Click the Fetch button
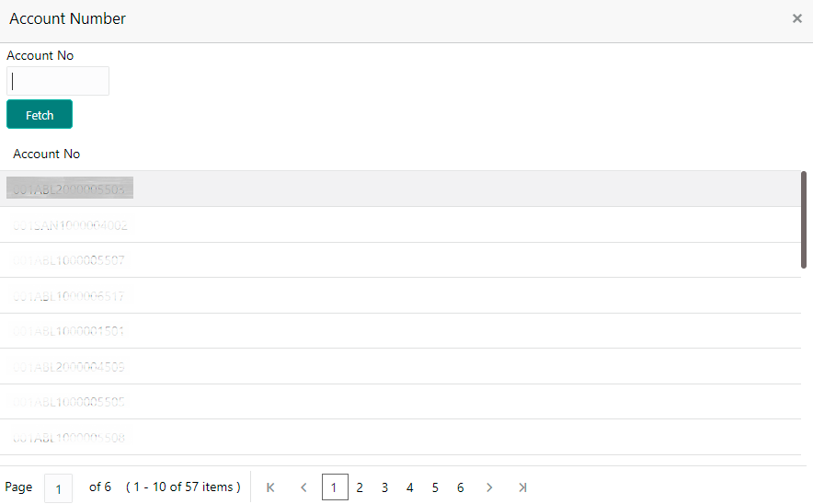The width and height of the screenshot is (813, 504). [40, 115]
